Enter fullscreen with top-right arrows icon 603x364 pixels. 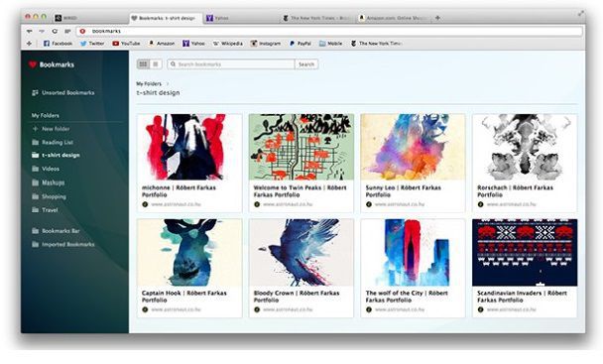point(581,14)
